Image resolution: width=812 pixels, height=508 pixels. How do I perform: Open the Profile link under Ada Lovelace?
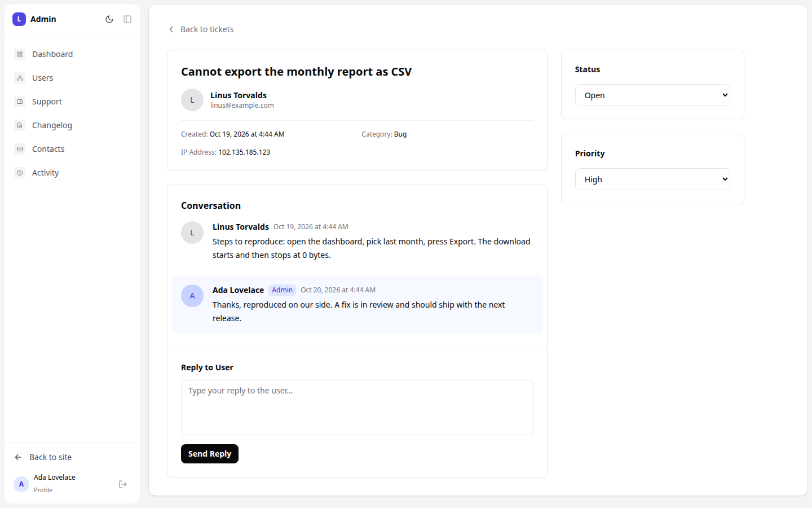(43, 490)
